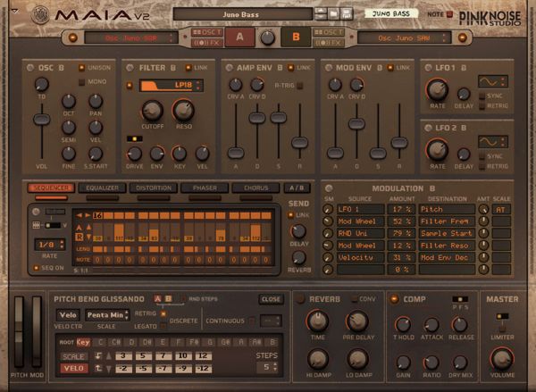Click the sequencer randomize R button
Screen dimensions: 536x392
pyautogui.click(x=80, y=237)
